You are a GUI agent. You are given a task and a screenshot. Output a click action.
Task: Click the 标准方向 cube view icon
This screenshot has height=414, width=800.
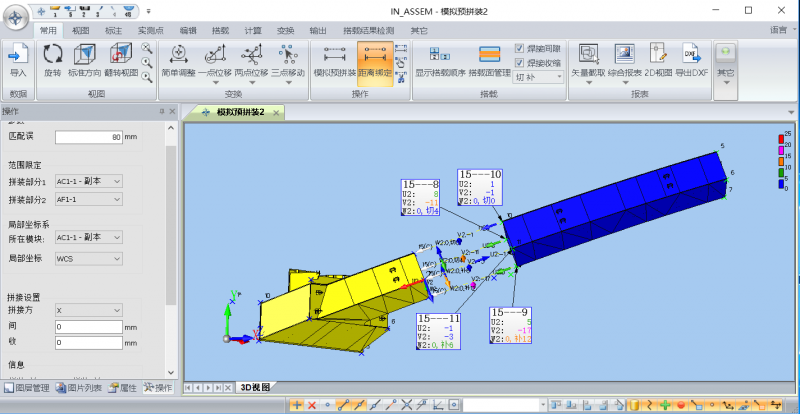pos(84,55)
